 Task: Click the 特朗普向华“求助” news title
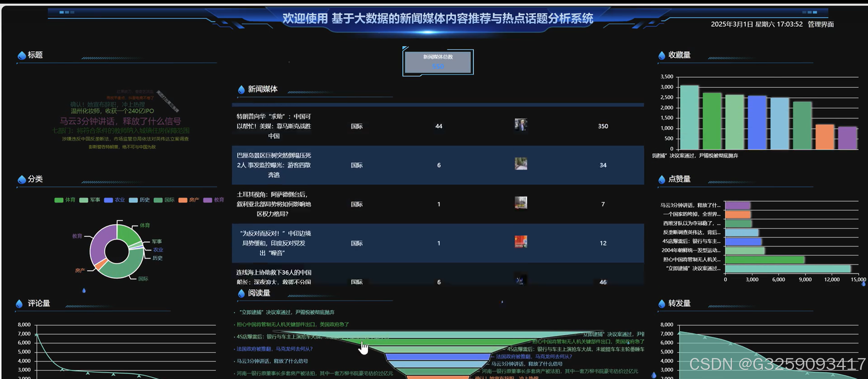pos(274,126)
